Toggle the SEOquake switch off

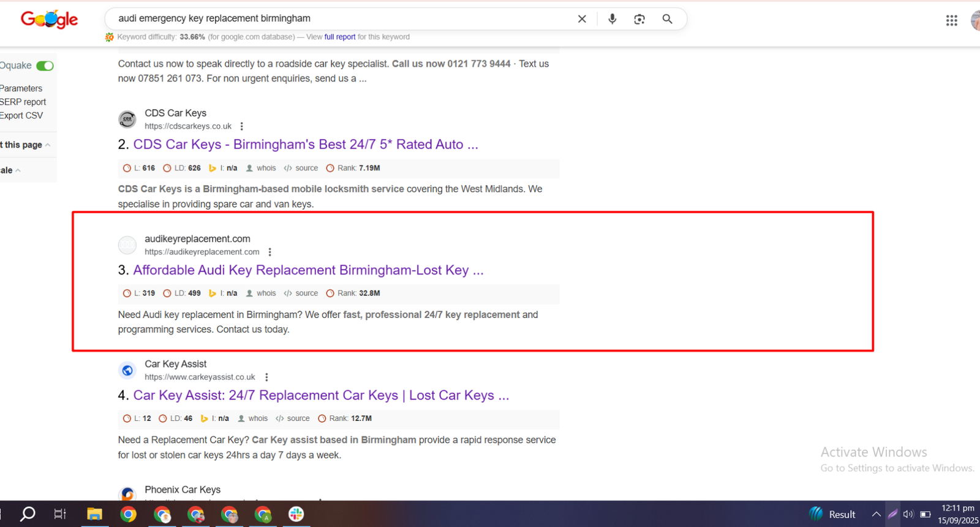[x=45, y=66]
